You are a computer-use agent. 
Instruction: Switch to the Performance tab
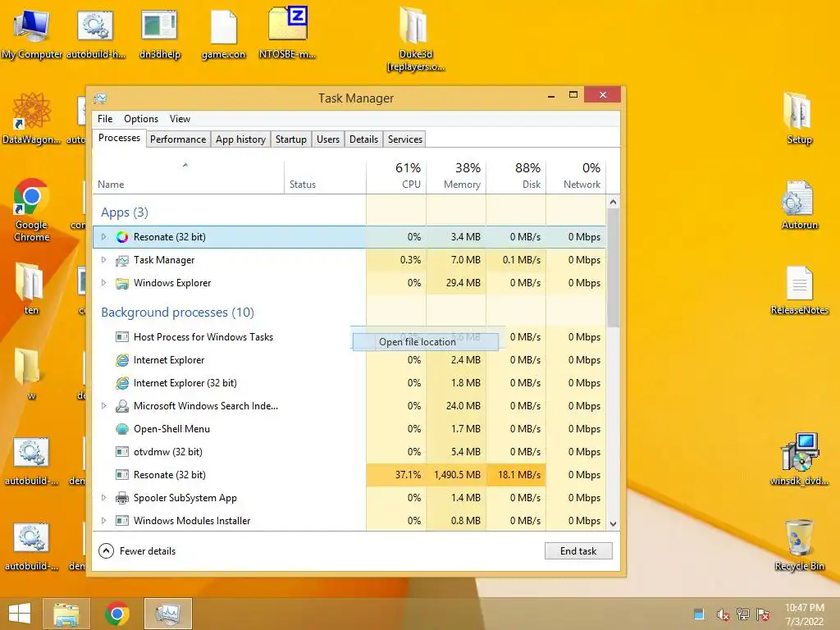(x=178, y=139)
